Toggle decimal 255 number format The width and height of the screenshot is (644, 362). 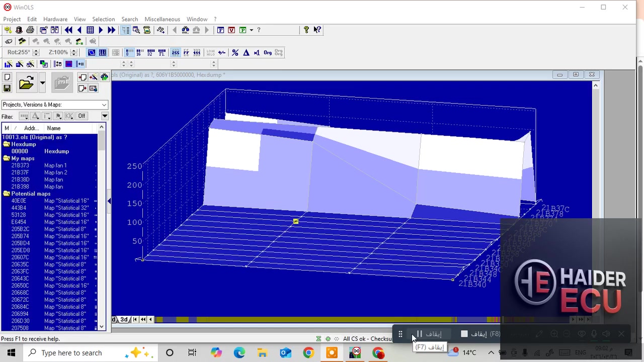click(x=175, y=52)
